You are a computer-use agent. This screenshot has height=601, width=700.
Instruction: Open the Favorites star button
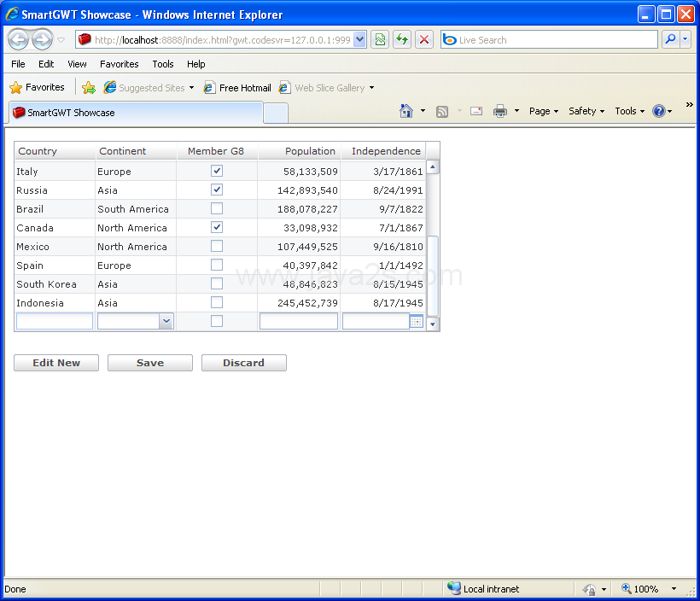click(x=37, y=87)
